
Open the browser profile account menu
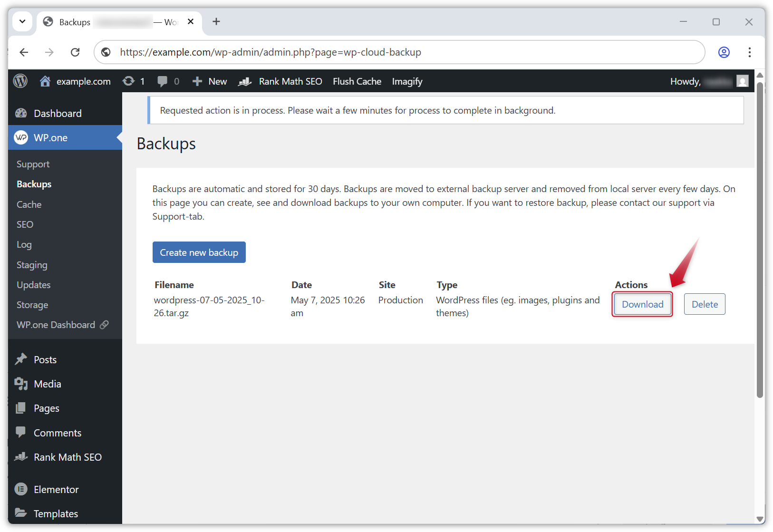click(724, 52)
